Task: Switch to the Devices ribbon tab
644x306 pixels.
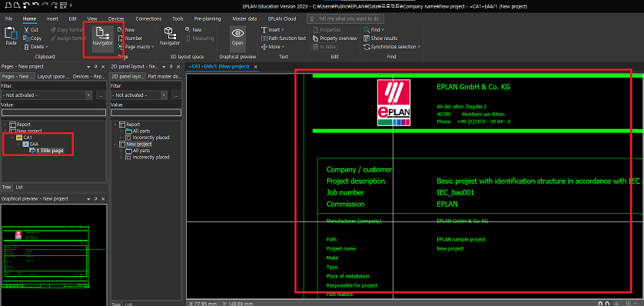Action: point(116,19)
